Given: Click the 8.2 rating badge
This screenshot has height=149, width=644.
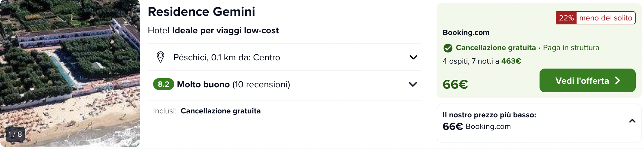Looking at the screenshot, I should (163, 84).
